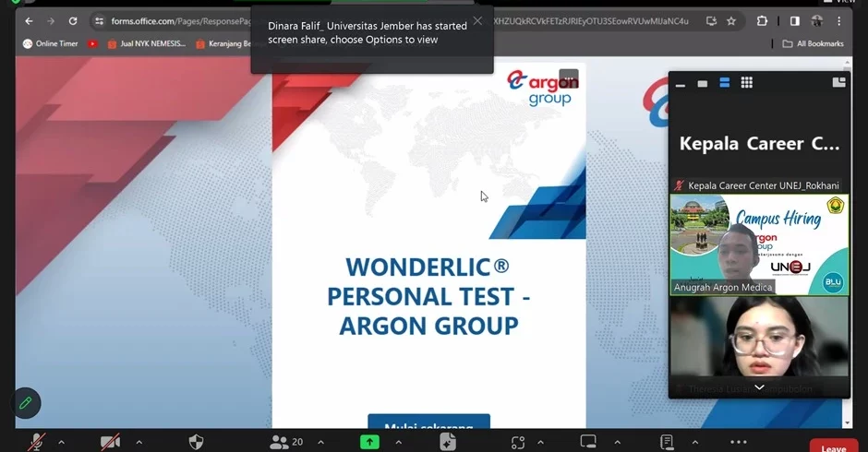Viewport: 868px width, 452px height.
Task: Open the Jual NYK NEMESIS bookmark
Action: (147, 43)
